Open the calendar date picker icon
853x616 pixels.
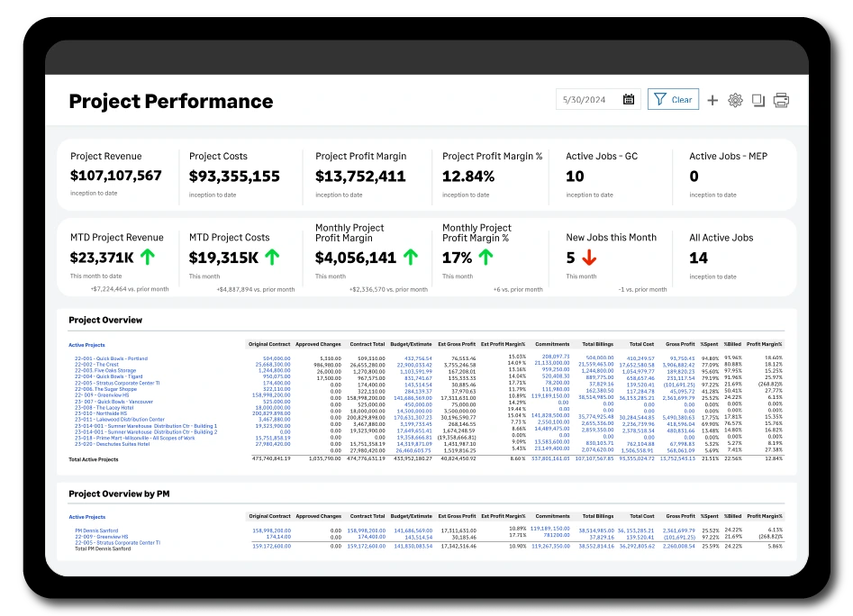click(629, 99)
